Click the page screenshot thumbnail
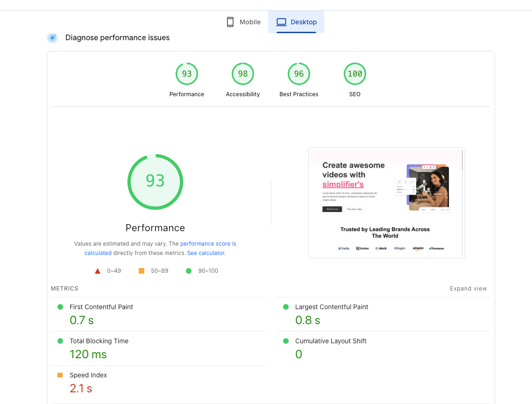 386,203
